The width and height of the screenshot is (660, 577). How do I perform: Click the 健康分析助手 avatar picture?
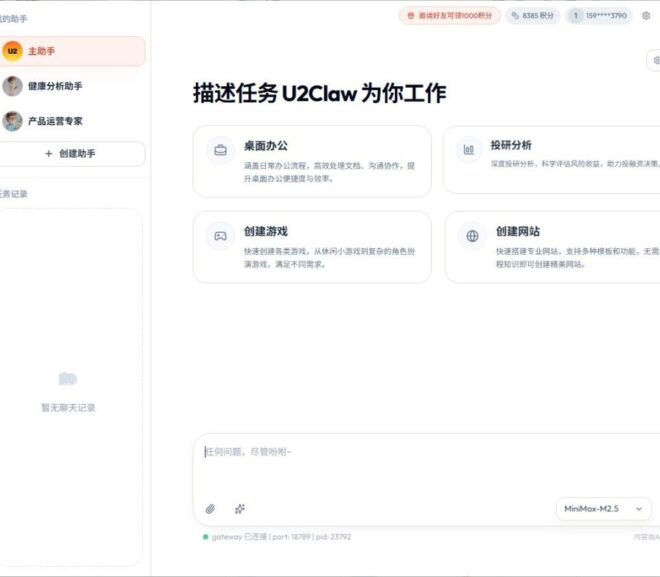(12, 86)
